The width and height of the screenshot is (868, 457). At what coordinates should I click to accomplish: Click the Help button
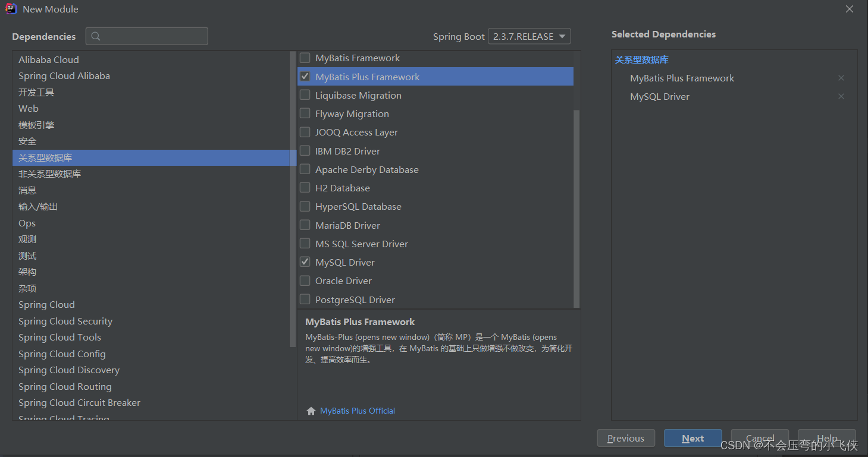click(827, 438)
